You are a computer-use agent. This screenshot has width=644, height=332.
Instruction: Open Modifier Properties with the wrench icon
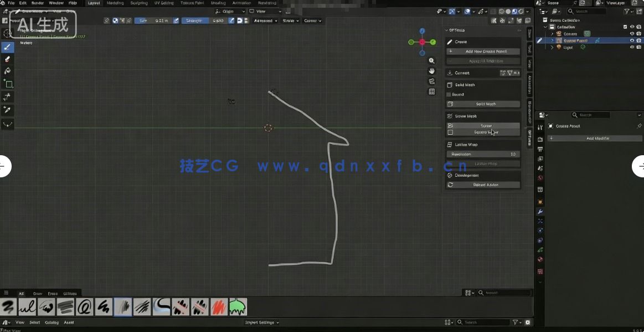click(540, 211)
